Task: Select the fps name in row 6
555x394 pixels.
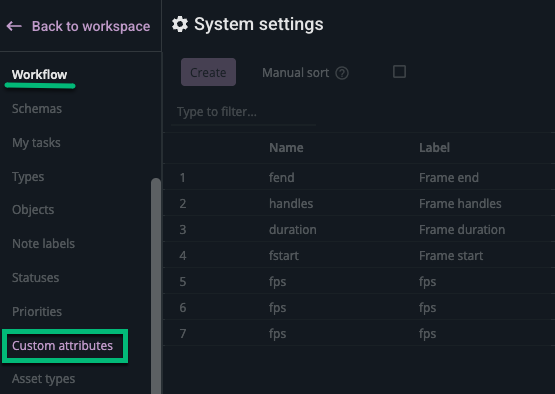Action: pyautogui.click(x=277, y=308)
